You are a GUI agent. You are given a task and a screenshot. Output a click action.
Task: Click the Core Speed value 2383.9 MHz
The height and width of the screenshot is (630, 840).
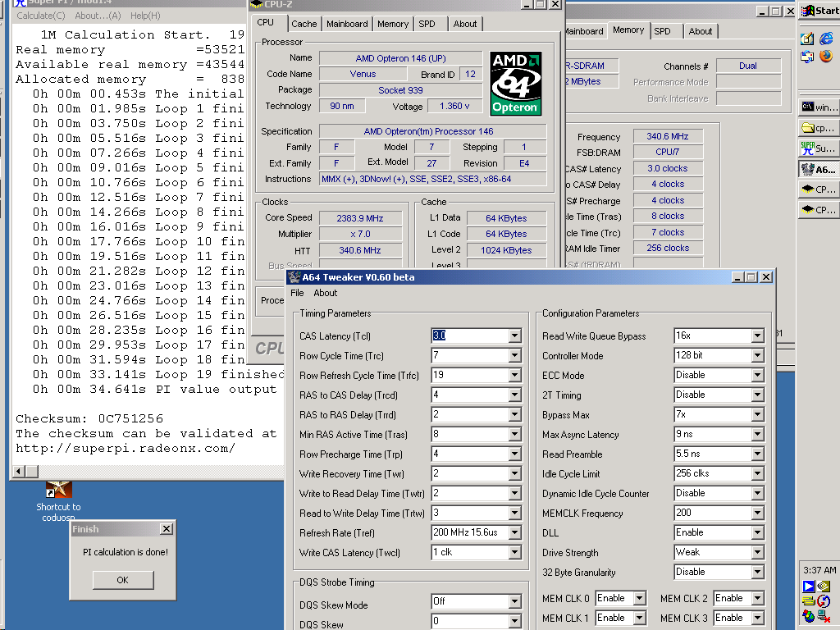pos(360,218)
